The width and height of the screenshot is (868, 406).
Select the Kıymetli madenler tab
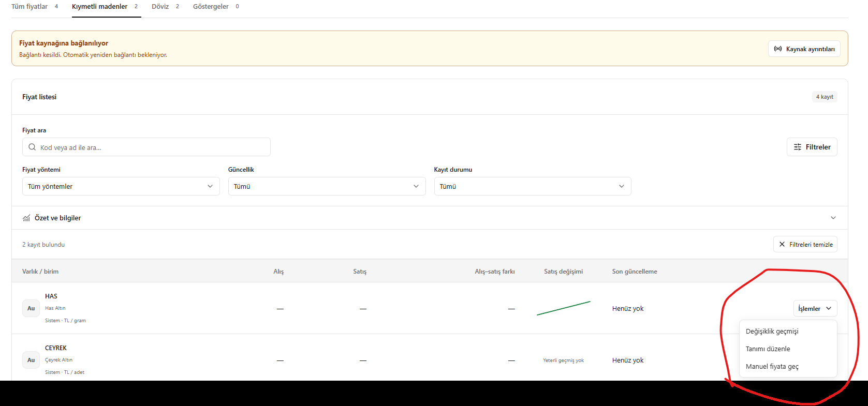(105, 7)
